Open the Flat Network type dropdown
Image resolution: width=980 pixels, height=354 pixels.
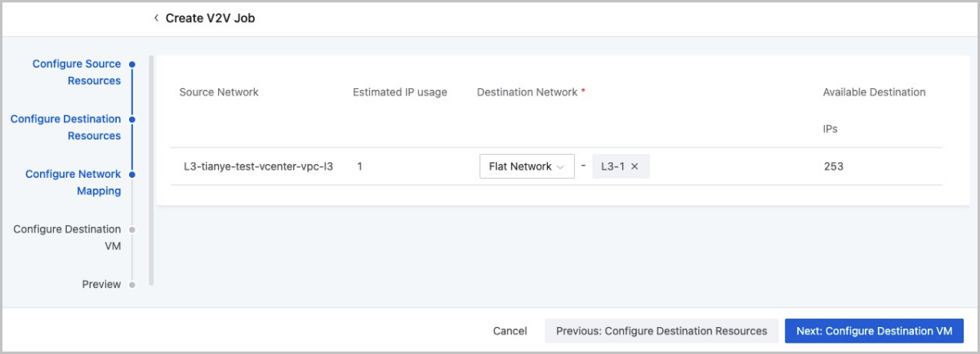(527, 166)
